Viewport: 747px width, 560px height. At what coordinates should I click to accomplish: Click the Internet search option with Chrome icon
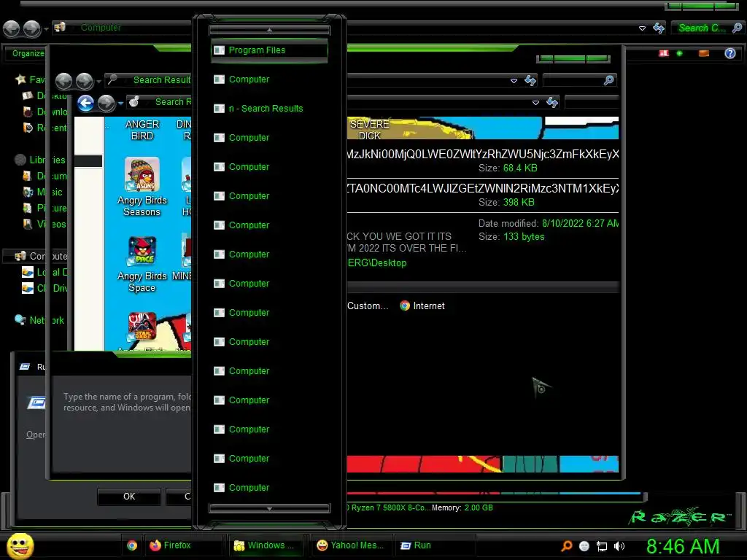422,306
